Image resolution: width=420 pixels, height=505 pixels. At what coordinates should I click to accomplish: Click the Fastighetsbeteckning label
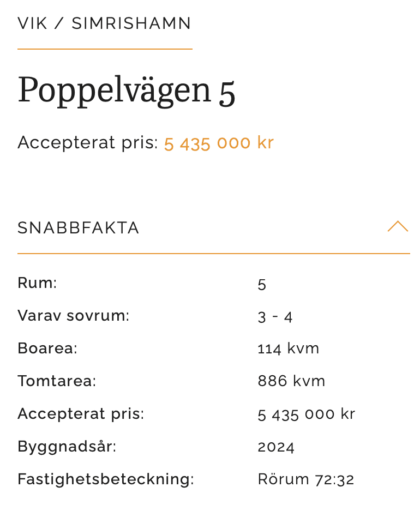pyautogui.click(x=106, y=479)
